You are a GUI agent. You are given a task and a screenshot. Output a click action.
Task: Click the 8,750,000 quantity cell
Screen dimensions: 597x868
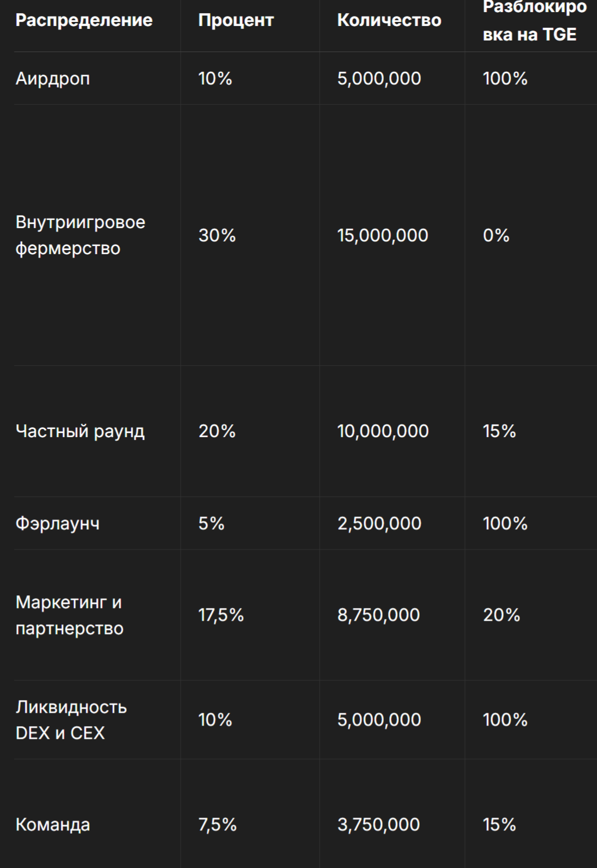point(379,615)
